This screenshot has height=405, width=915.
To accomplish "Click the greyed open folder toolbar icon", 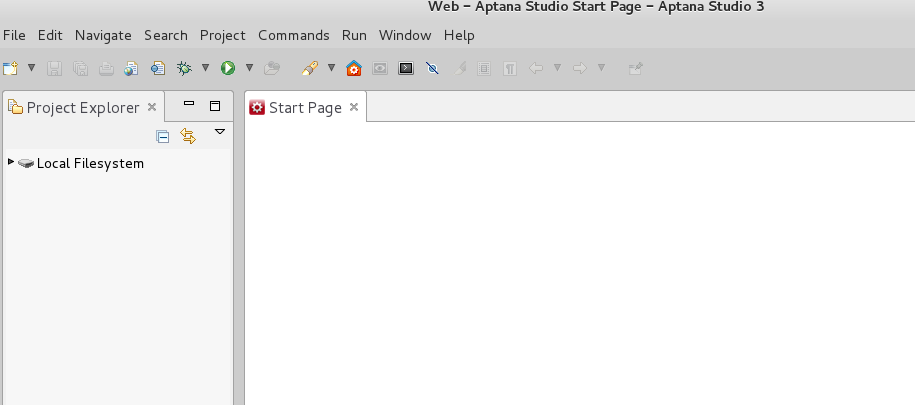I will (271, 68).
